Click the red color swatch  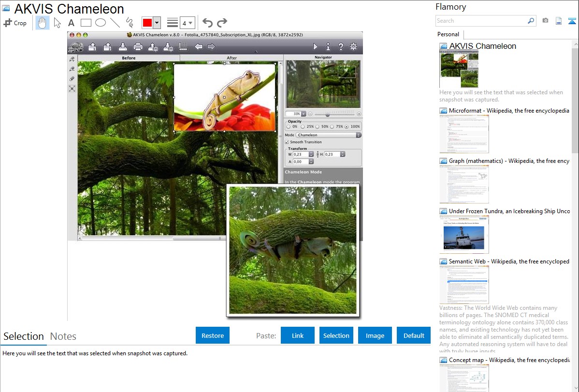coord(147,23)
